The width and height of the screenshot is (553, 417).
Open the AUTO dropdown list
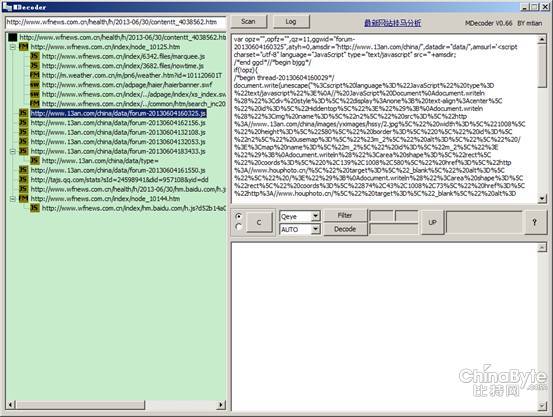[x=316, y=229]
